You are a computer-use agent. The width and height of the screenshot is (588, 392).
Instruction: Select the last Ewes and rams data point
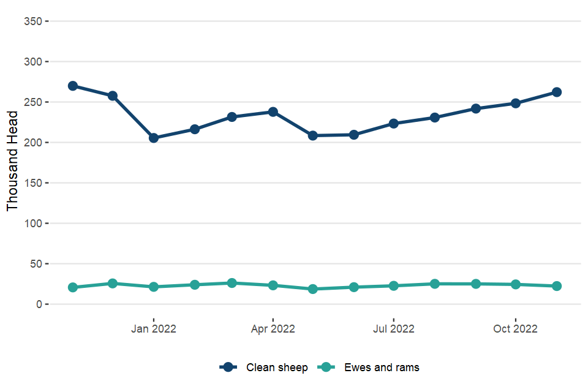[557, 286]
